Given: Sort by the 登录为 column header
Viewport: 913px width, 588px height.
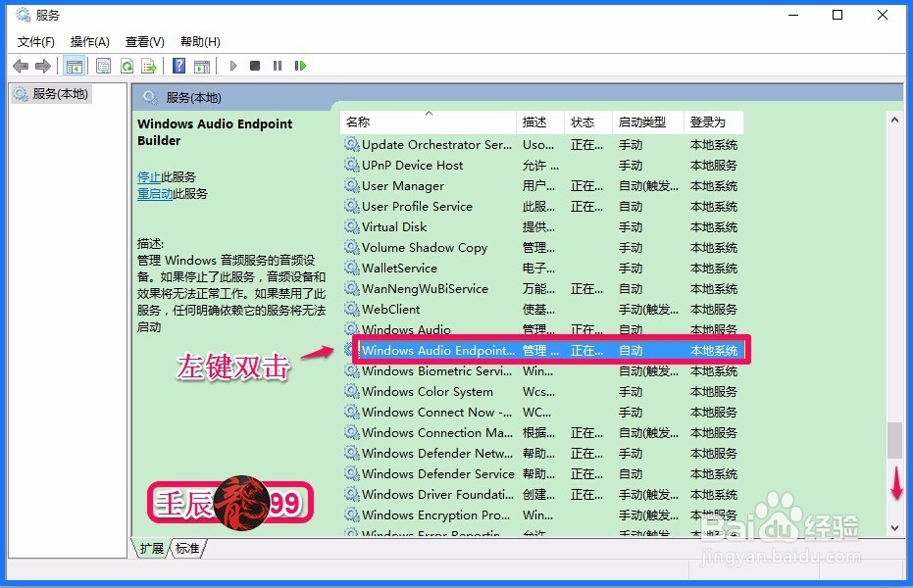Looking at the screenshot, I should [x=714, y=122].
